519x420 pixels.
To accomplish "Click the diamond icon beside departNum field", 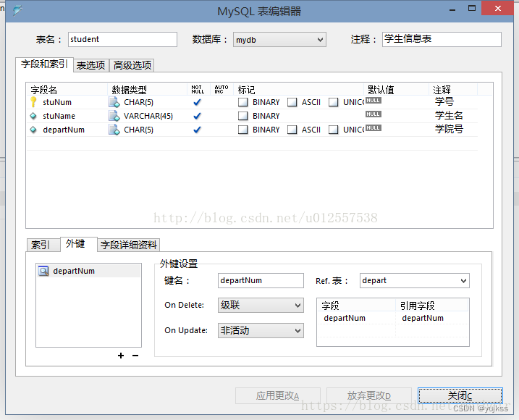I will 33,130.
